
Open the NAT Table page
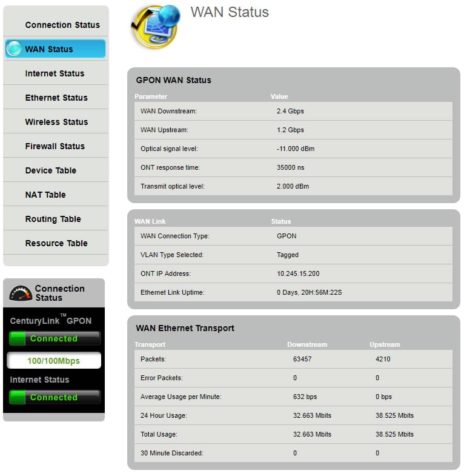tap(45, 195)
